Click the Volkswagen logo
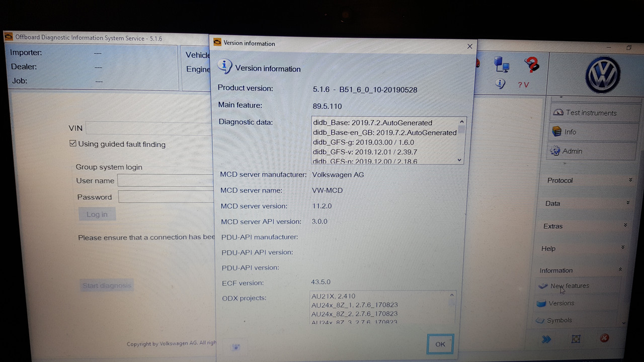The width and height of the screenshot is (644, 362). [x=603, y=74]
